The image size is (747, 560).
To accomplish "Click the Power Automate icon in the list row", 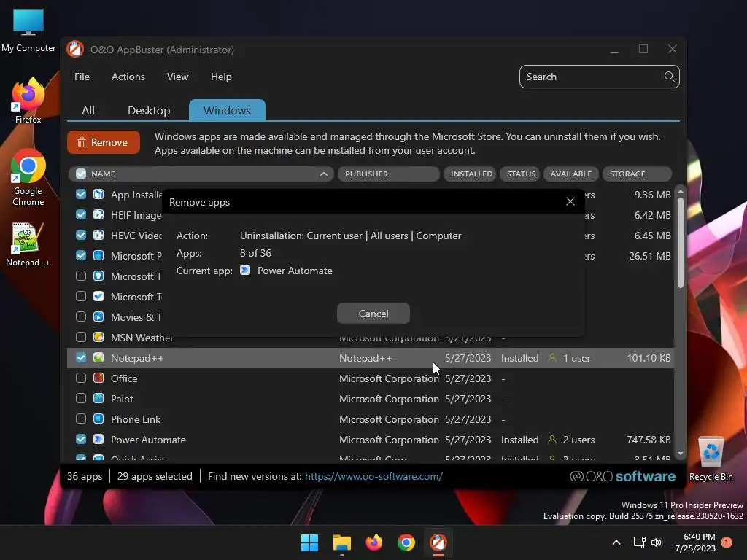I will tap(98, 440).
